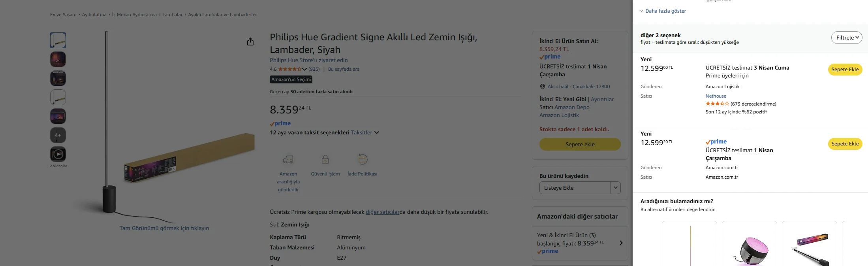The height and width of the screenshot is (266, 868).
Task: Add 12.599,00 TL Nethouse offer to cart
Action: [845, 70]
